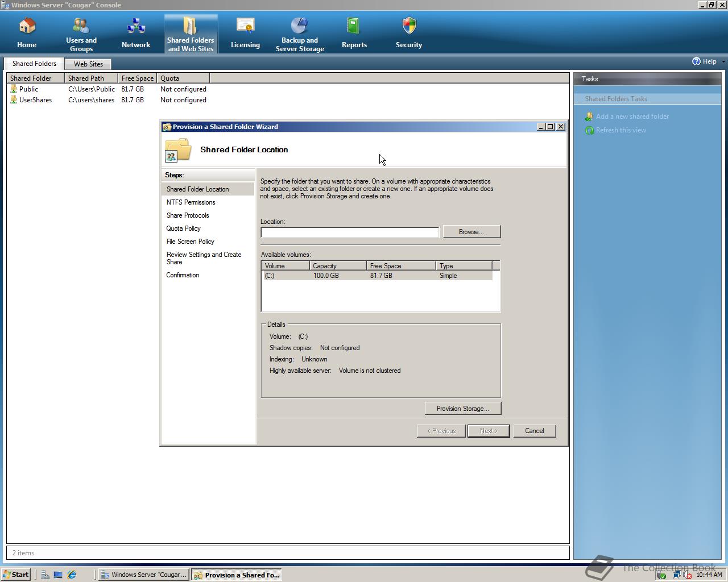Click Refresh this view
This screenshot has height=582, width=728.
[621, 130]
